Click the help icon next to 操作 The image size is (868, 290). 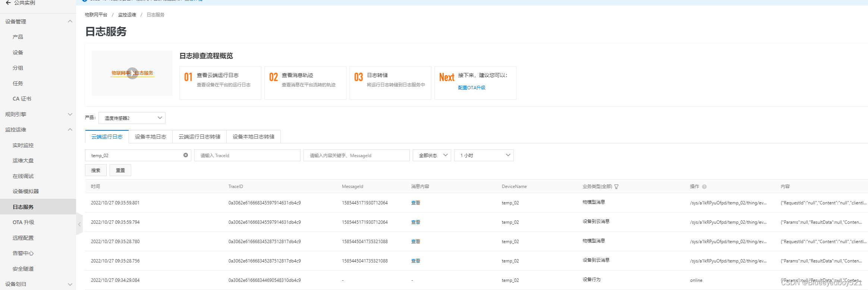pos(704,187)
